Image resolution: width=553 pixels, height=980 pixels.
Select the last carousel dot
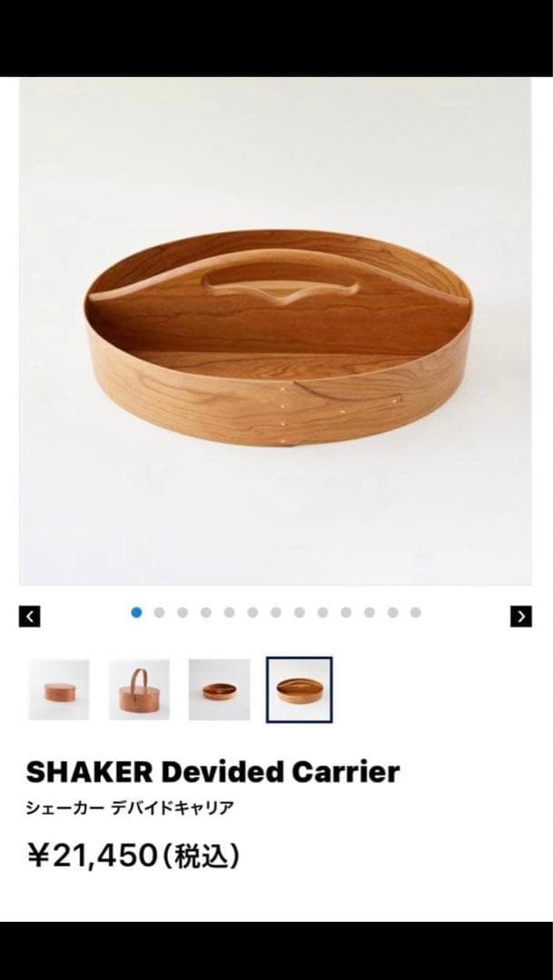tap(415, 612)
